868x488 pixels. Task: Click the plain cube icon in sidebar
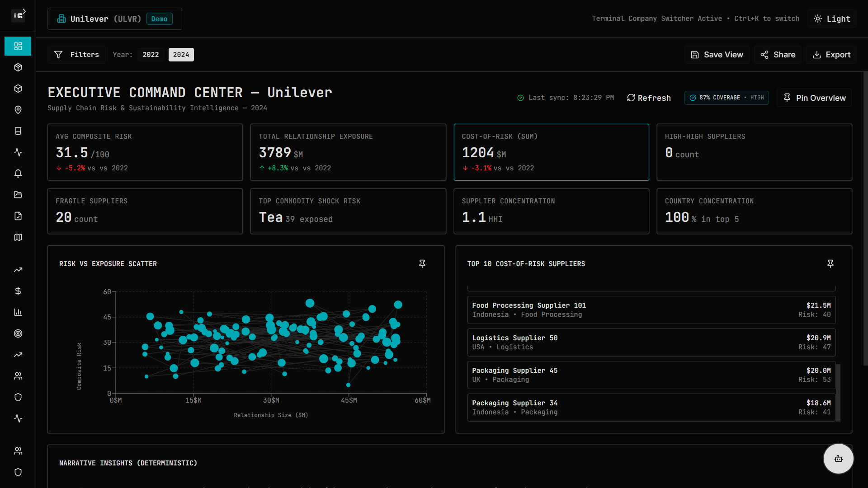[18, 89]
